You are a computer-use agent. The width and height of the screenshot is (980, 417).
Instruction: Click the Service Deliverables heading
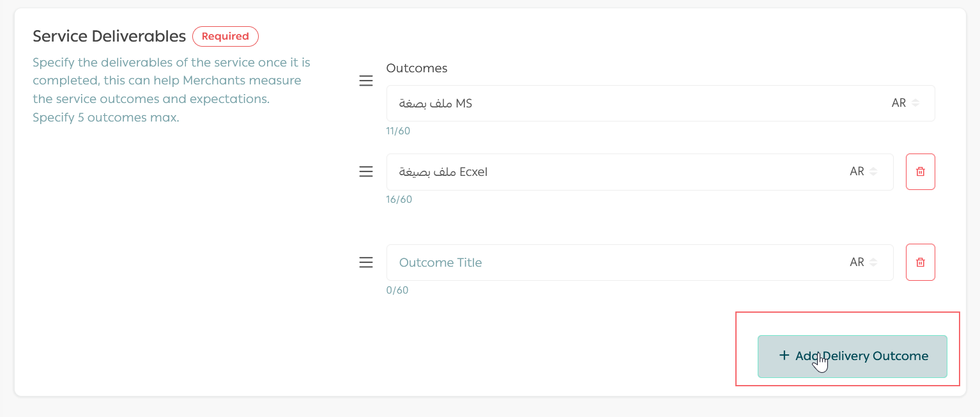109,36
